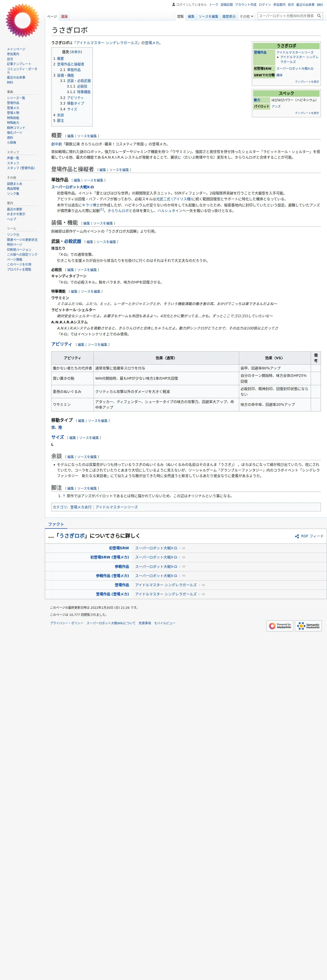The height and width of the screenshot is (980, 327).
Task: Open the アンズ pilot link in the infobox
Action: (x=276, y=107)
